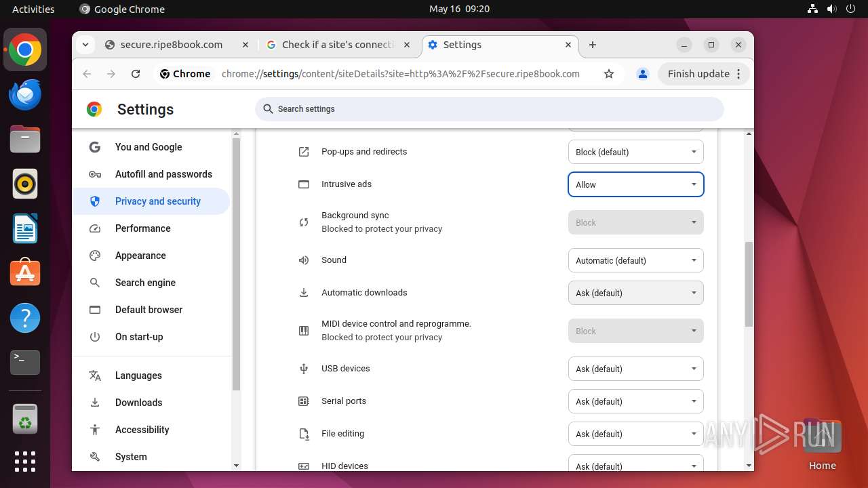The image size is (868, 488).
Task: Open the USB devices permission dropdown
Action: click(635, 369)
